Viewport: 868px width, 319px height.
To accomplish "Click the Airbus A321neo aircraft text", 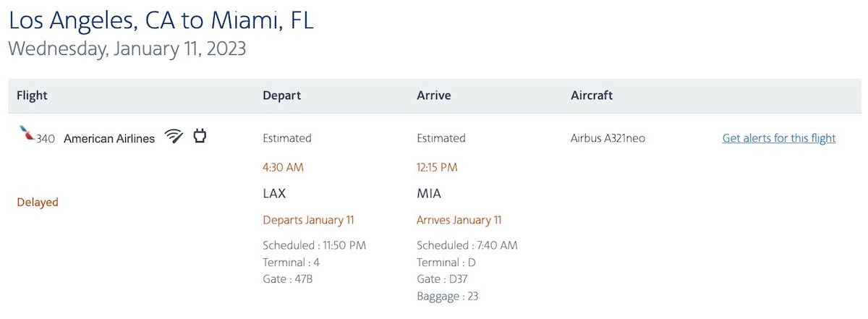I will [608, 138].
